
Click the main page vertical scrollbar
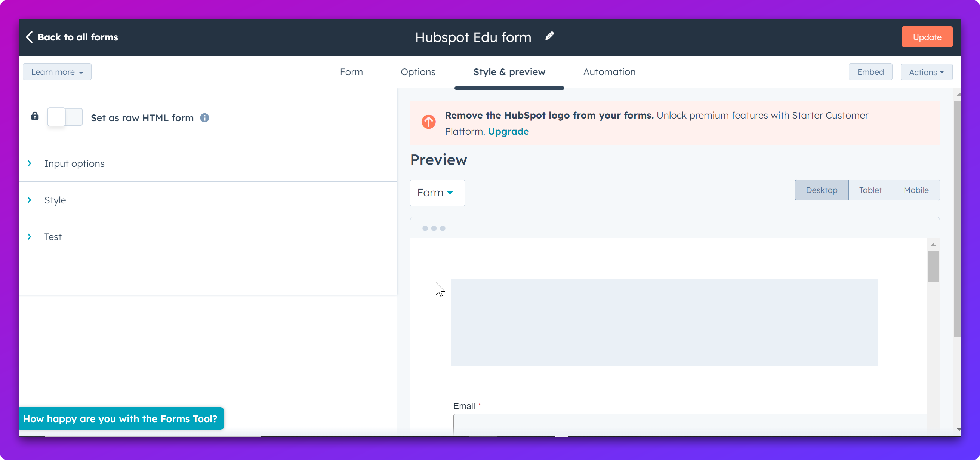click(x=957, y=218)
